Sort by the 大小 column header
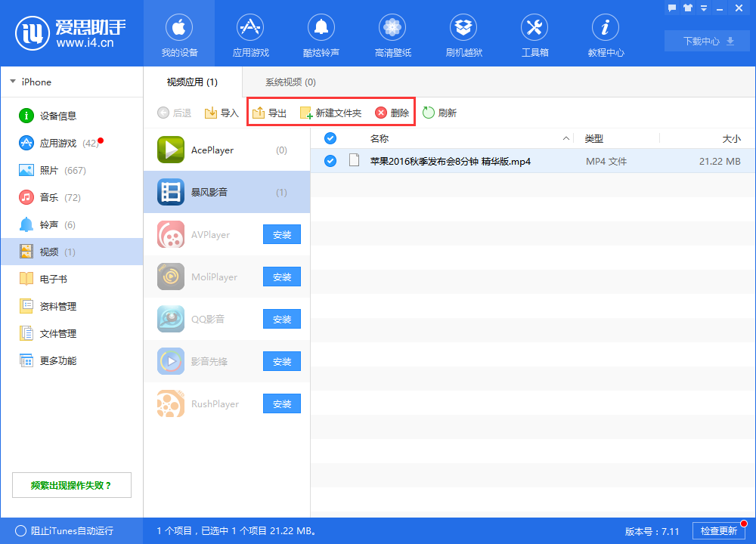The width and height of the screenshot is (756, 544). click(x=731, y=139)
